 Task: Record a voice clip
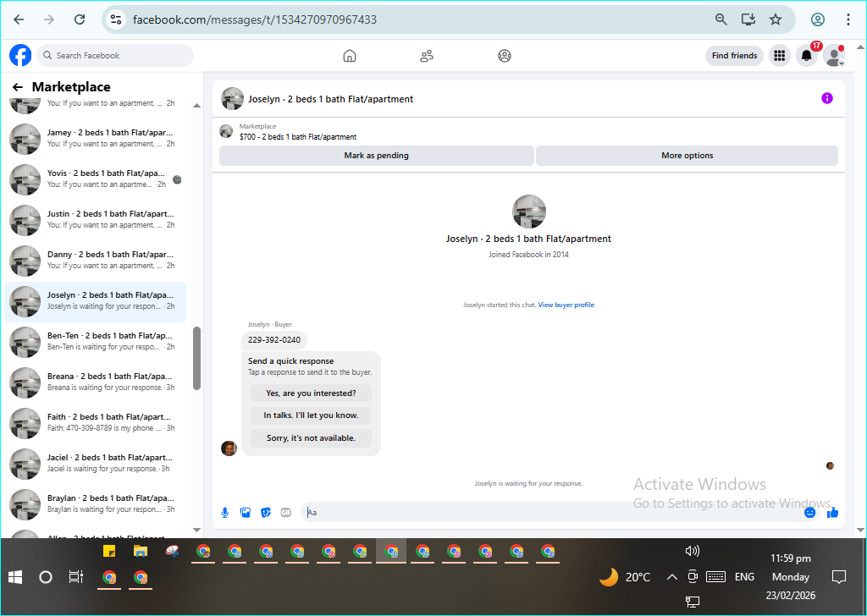225,513
